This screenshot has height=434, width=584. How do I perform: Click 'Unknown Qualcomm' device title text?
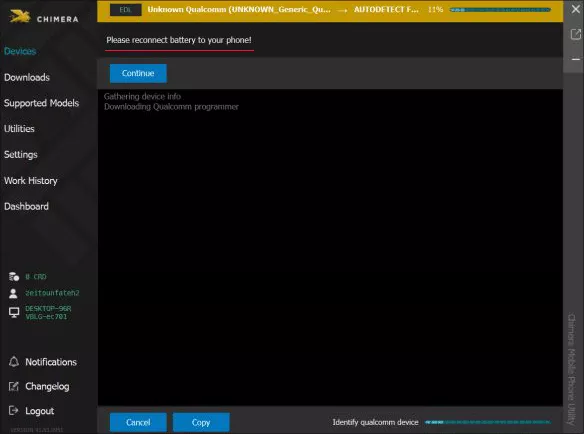[x=239, y=9]
